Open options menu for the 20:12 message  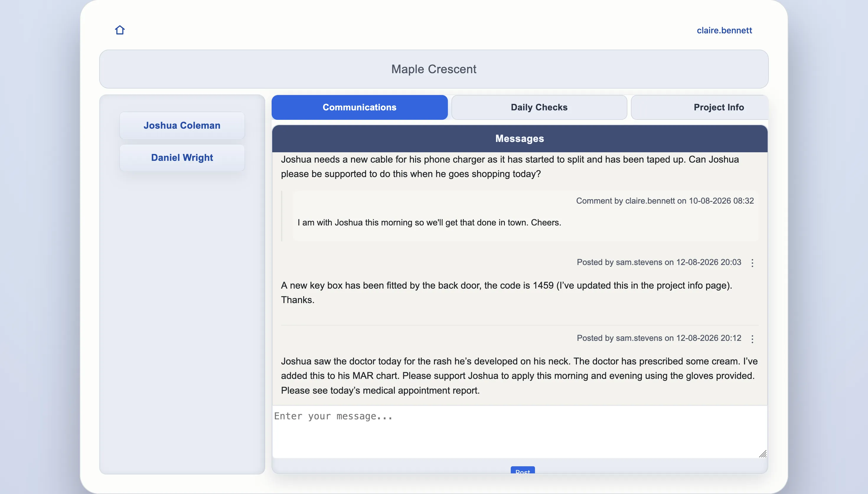[752, 339]
